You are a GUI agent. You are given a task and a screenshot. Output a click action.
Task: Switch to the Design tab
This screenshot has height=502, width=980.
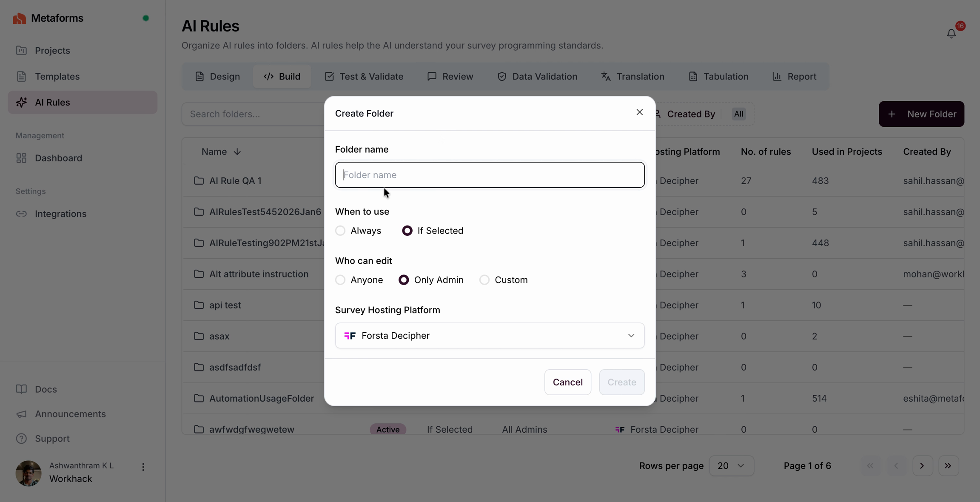coord(217,77)
